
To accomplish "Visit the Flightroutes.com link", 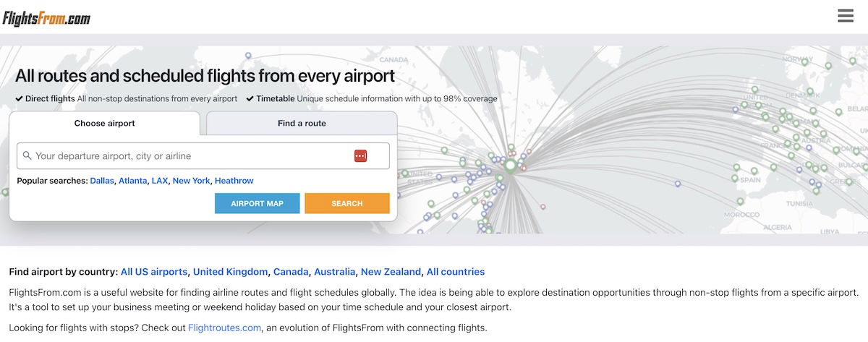I will tap(224, 328).
